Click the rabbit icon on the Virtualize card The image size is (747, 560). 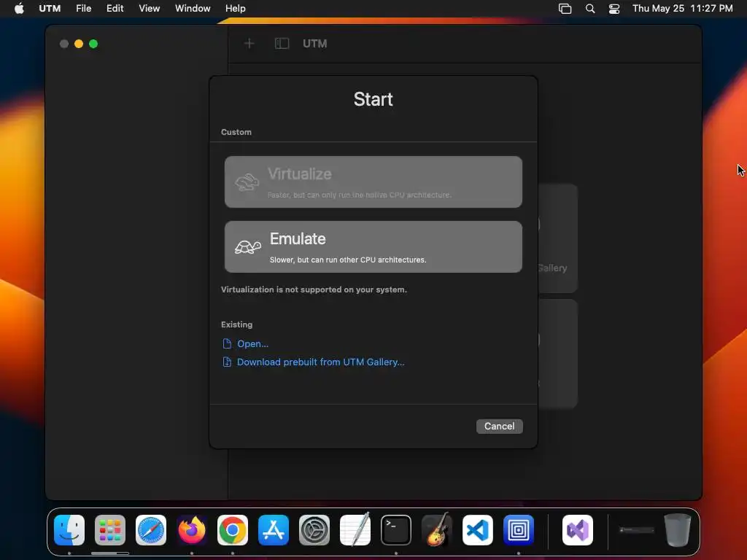point(247,182)
